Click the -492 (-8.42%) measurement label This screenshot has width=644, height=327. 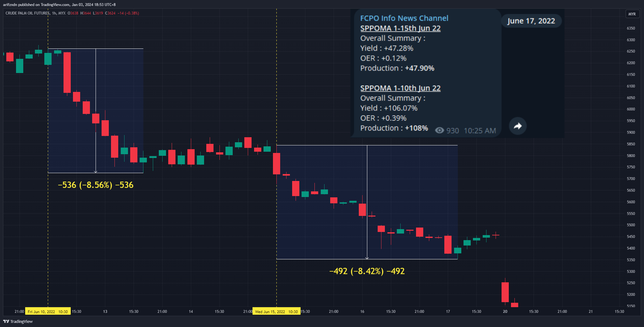tap(367, 271)
